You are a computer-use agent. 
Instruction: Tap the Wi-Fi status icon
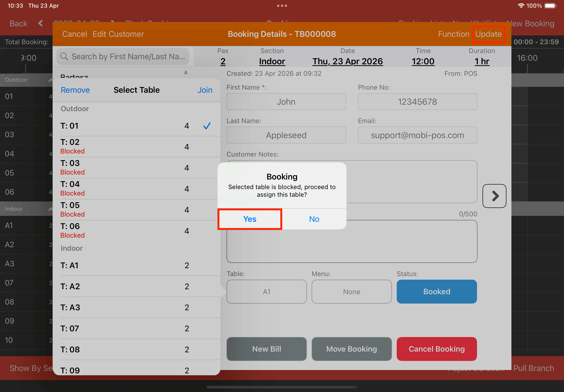(x=521, y=5)
